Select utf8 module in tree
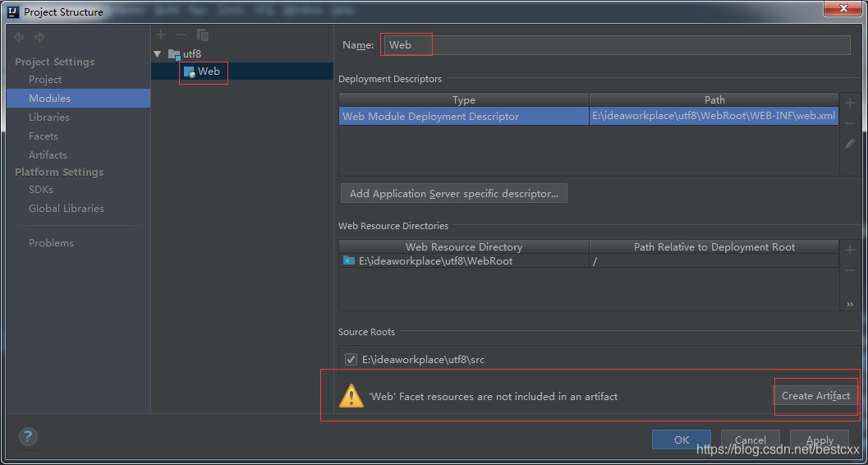 coord(192,54)
